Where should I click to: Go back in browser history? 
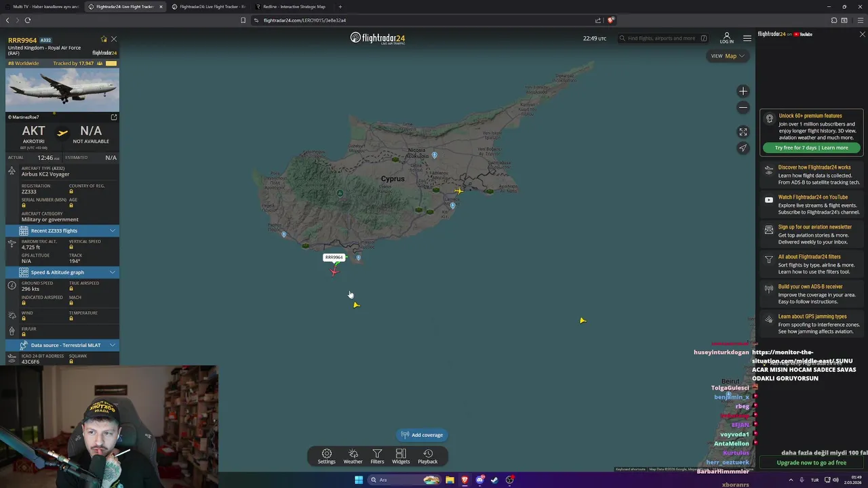click(x=7, y=20)
